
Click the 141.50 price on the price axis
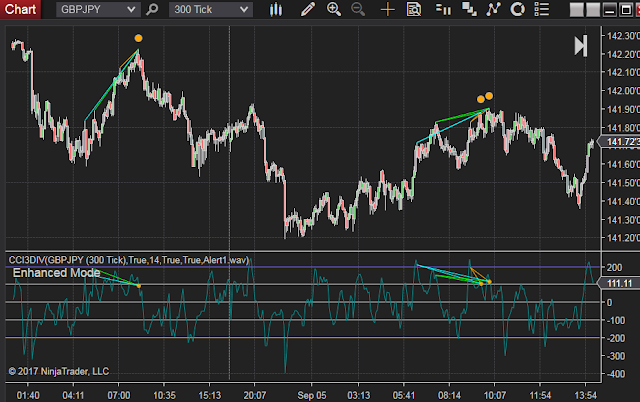(623, 182)
